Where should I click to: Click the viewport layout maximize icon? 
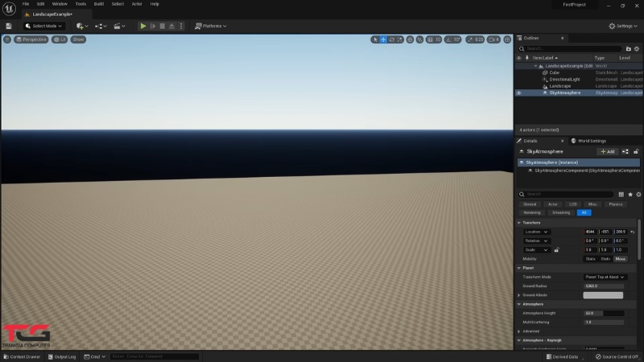[x=507, y=39]
